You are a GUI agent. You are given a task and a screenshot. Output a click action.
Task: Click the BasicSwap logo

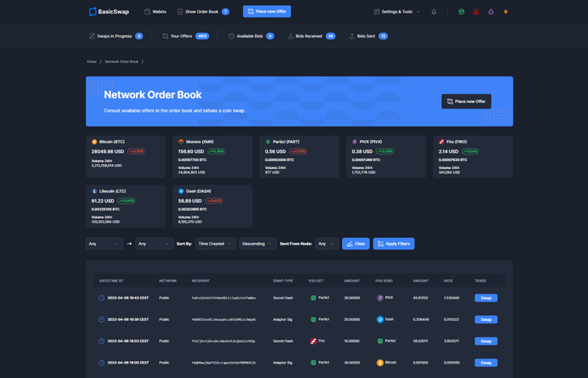109,12
